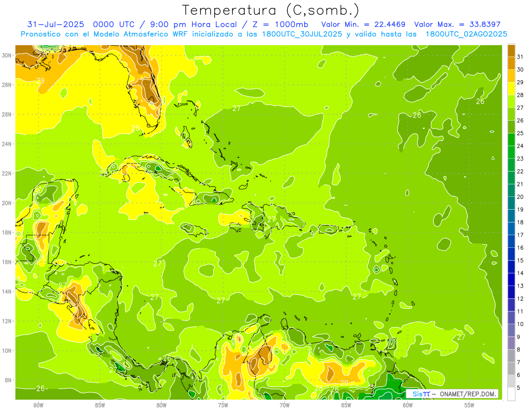Click the yellow swatch between legend 28 and 29
Viewport: 532px width, 411px height.
[x=511, y=88]
